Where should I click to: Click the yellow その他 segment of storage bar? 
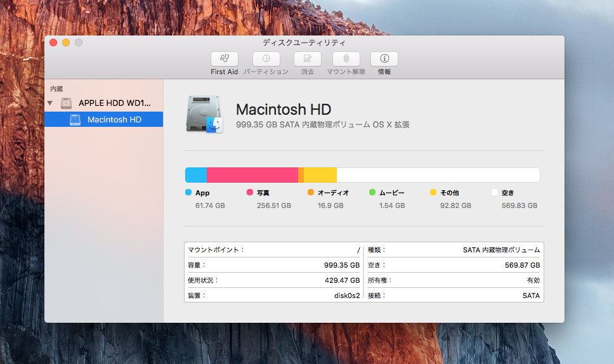click(x=320, y=175)
